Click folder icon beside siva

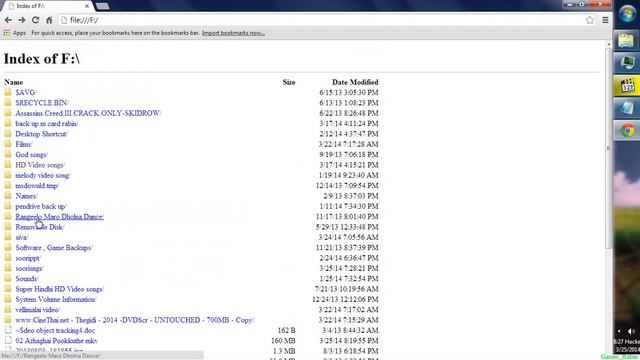tap(8, 237)
